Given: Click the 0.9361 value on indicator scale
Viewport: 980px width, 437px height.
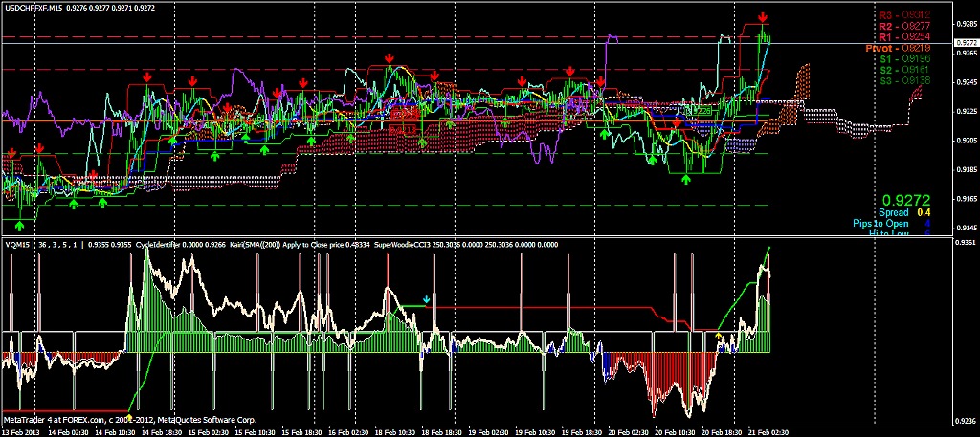Looking at the screenshot, I should [x=966, y=243].
